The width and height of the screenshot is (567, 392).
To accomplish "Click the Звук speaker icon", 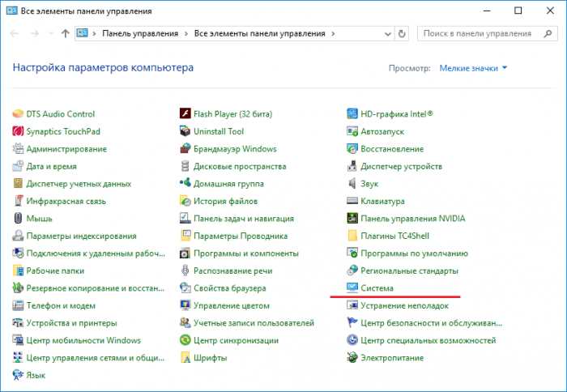I will click(352, 183).
